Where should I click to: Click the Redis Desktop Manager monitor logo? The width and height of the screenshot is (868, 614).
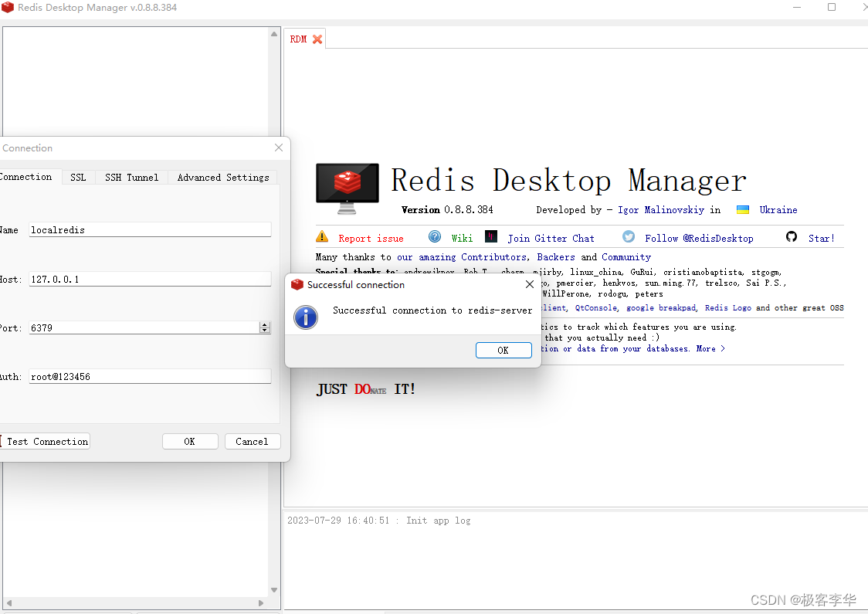pyautogui.click(x=348, y=188)
